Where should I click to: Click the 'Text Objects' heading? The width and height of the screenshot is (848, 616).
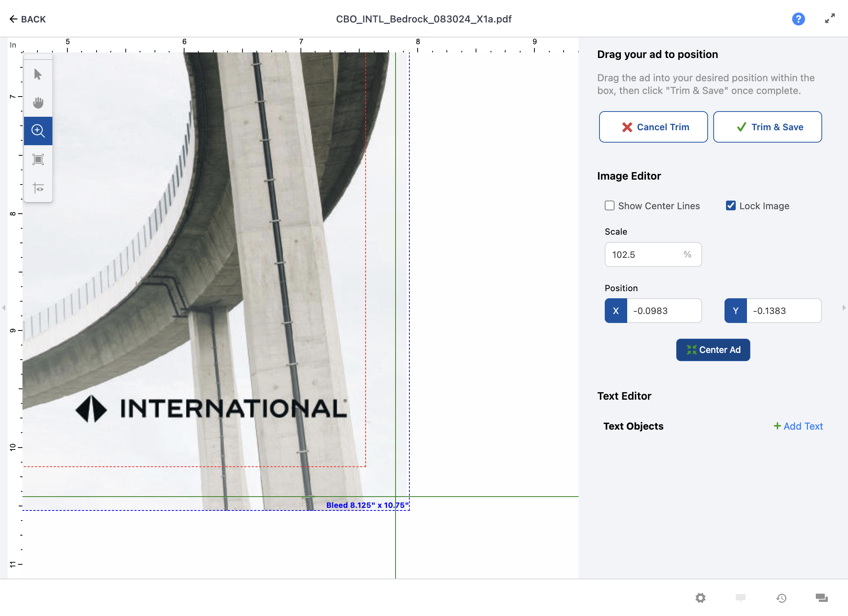(x=633, y=426)
